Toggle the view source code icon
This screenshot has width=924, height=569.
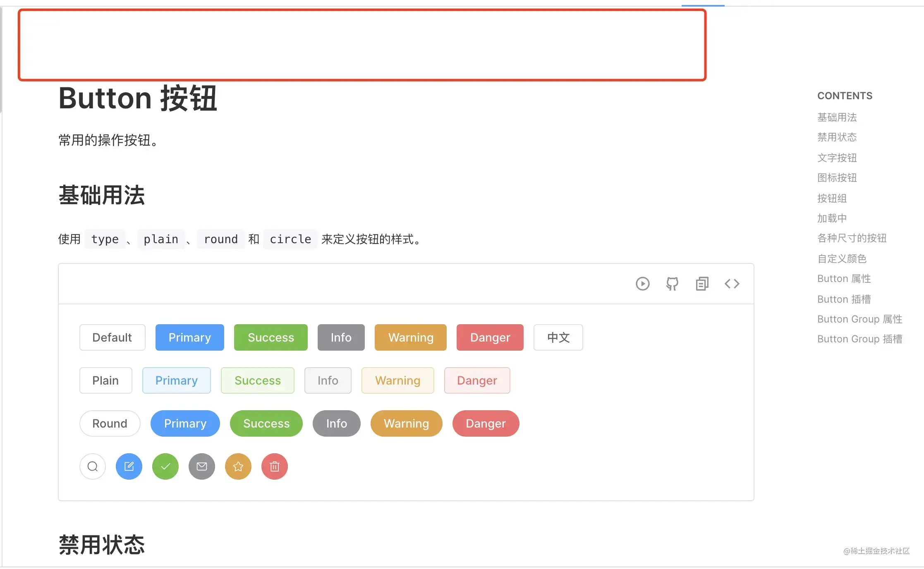pyautogui.click(x=732, y=284)
